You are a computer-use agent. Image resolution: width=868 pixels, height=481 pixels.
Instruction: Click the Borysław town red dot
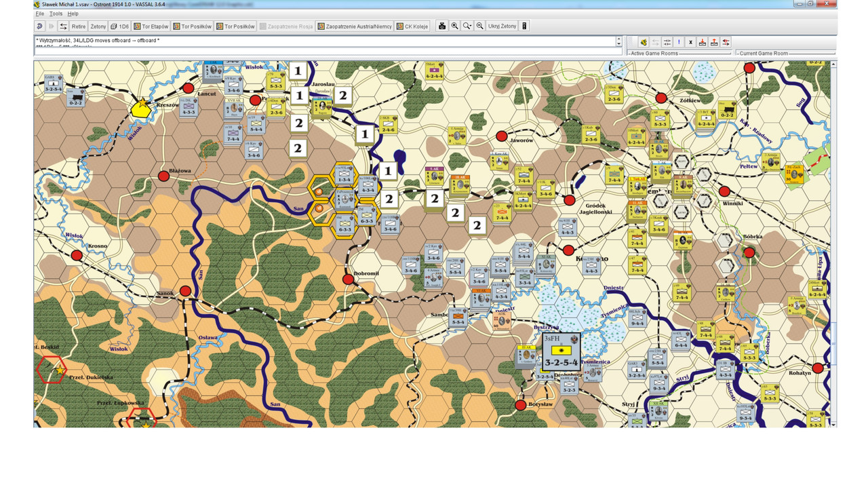click(520, 405)
